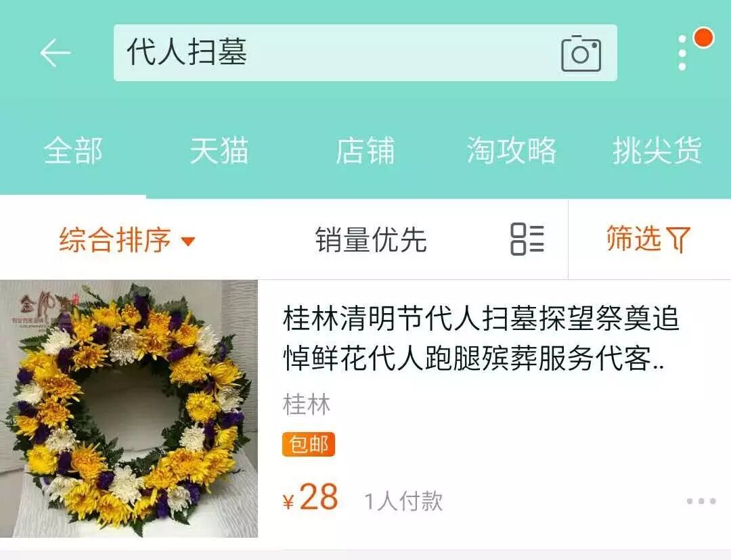The image size is (731, 560).
Task: Open the 桂林清明节代人扫墓 product title
Action: click(x=481, y=338)
